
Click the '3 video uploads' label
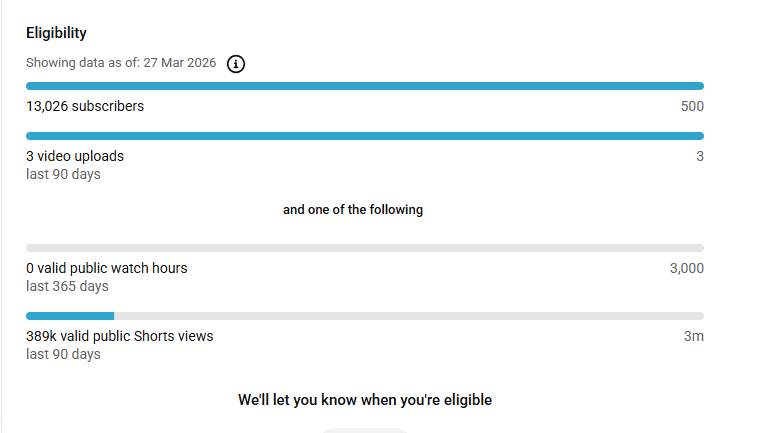coord(75,156)
